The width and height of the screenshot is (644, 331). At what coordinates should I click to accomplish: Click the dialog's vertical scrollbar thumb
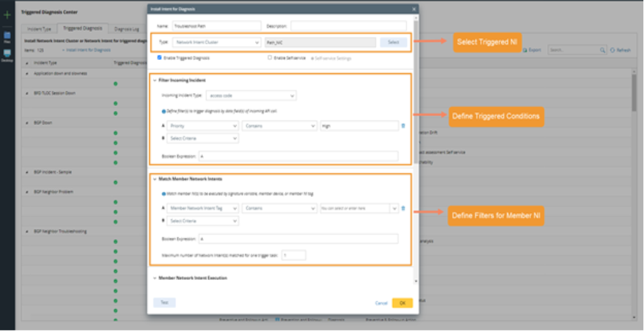416,92
